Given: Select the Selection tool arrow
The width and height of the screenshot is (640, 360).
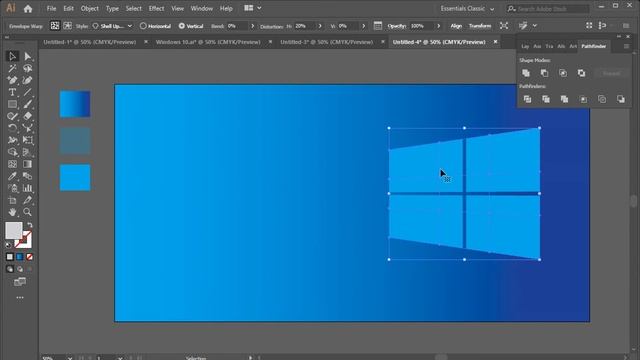Looking at the screenshot, I should point(12,56).
